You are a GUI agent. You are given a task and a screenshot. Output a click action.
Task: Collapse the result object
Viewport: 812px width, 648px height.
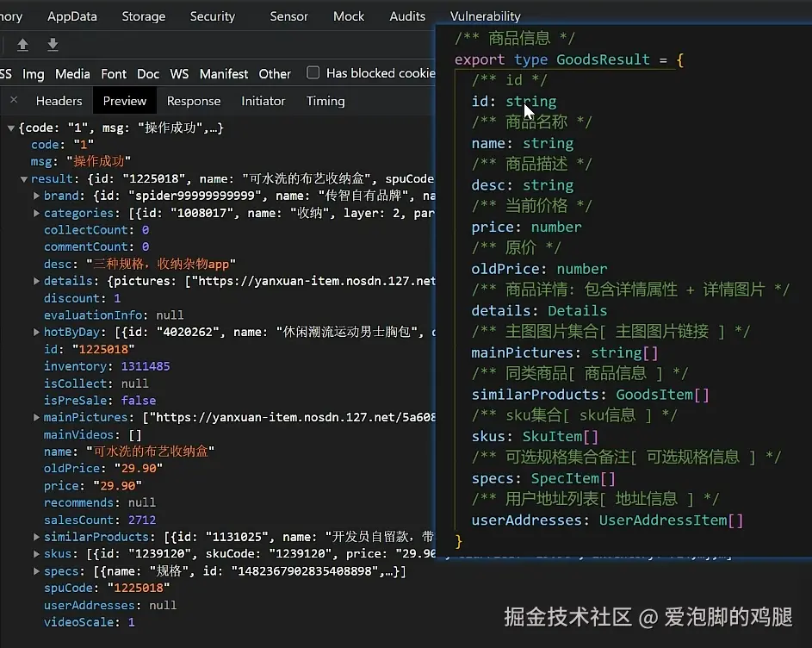click(x=24, y=179)
